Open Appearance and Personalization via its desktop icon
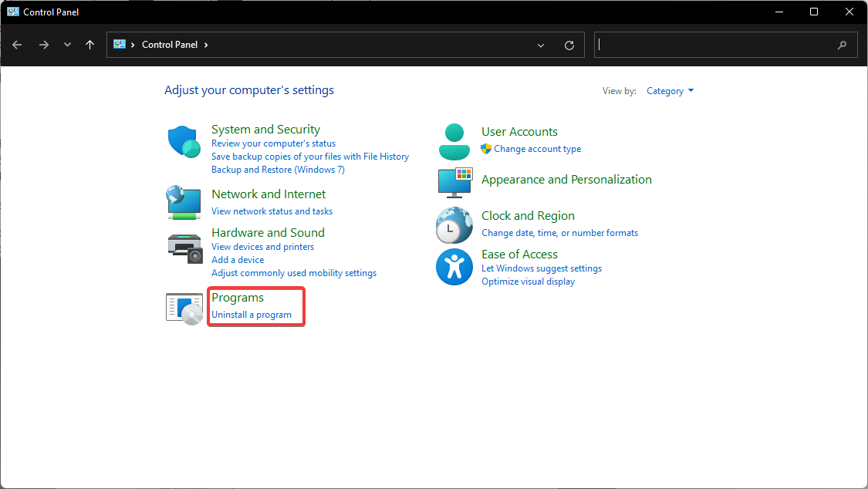Image resolution: width=868 pixels, height=489 pixels. 454,184
